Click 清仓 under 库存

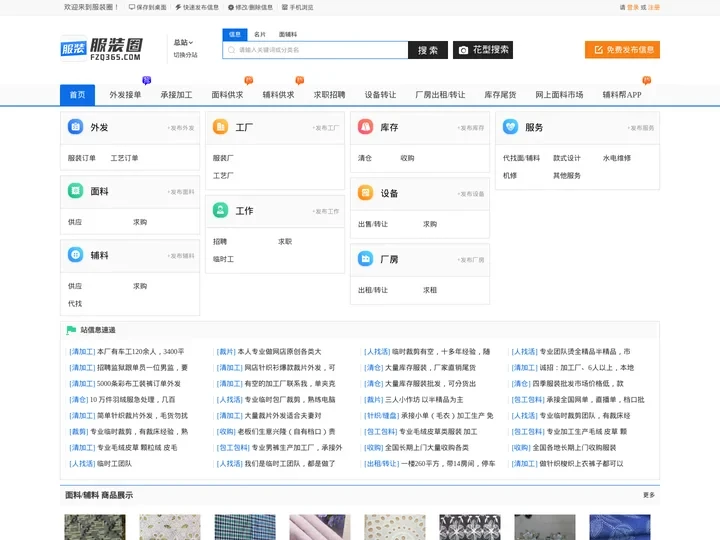click(x=365, y=158)
